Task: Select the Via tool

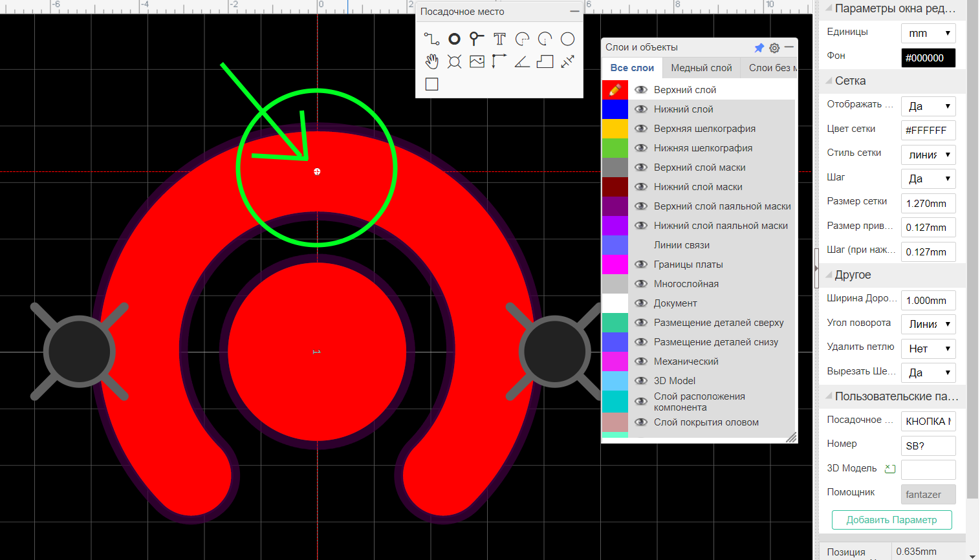Action: point(477,39)
